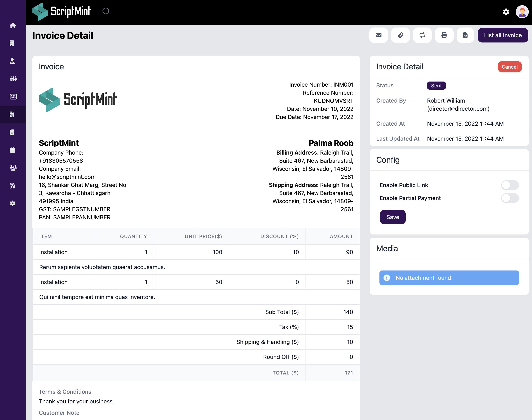Image resolution: width=532 pixels, height=420 pixels.
Task: Open the calendar sidebar icon
Action: [x=13, y=150]
